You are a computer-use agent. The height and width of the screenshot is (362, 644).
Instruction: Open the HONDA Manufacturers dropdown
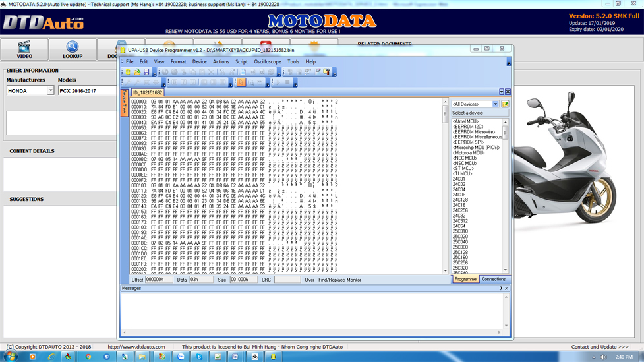51,91
